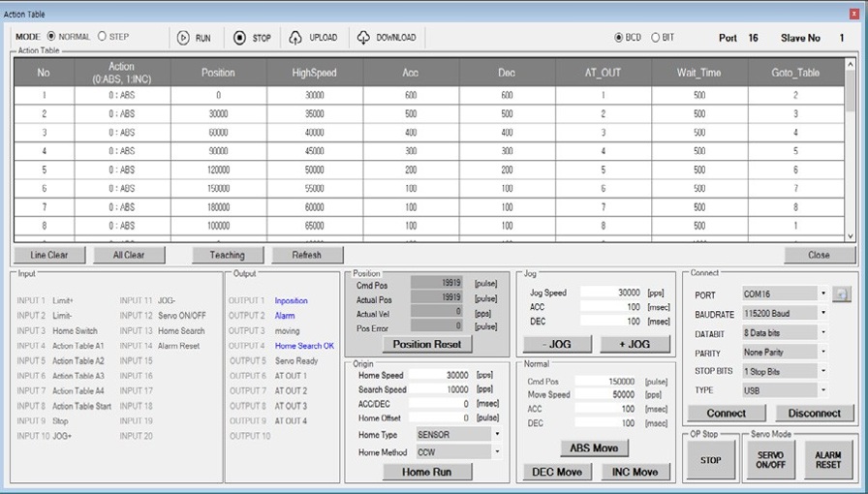Click the RUN play icon
The width and height of the screenshot is (868, 494).
pyautogui.click(x=183, y=38)
